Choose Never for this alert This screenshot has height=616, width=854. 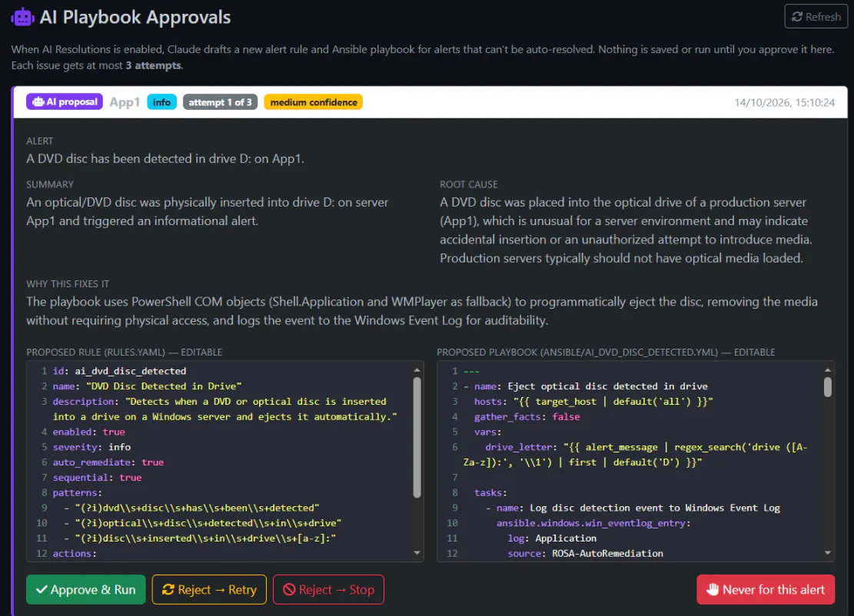(x=766, y=589)
